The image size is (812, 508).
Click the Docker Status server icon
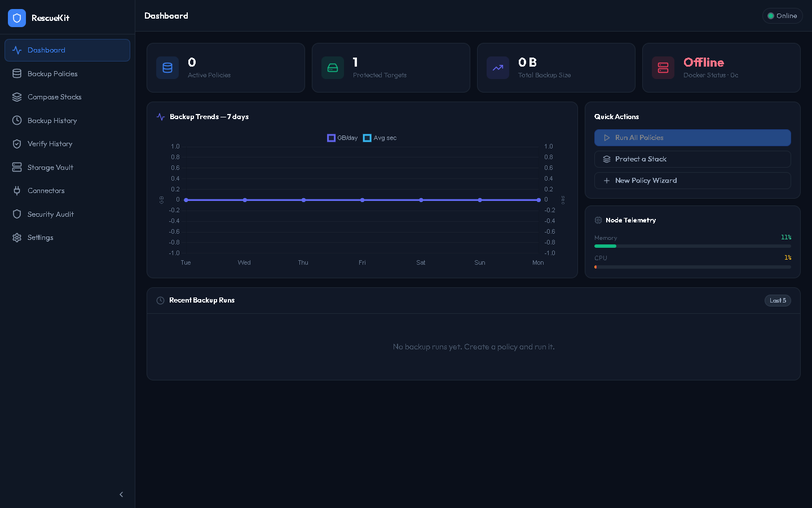(x=663, y=68)
